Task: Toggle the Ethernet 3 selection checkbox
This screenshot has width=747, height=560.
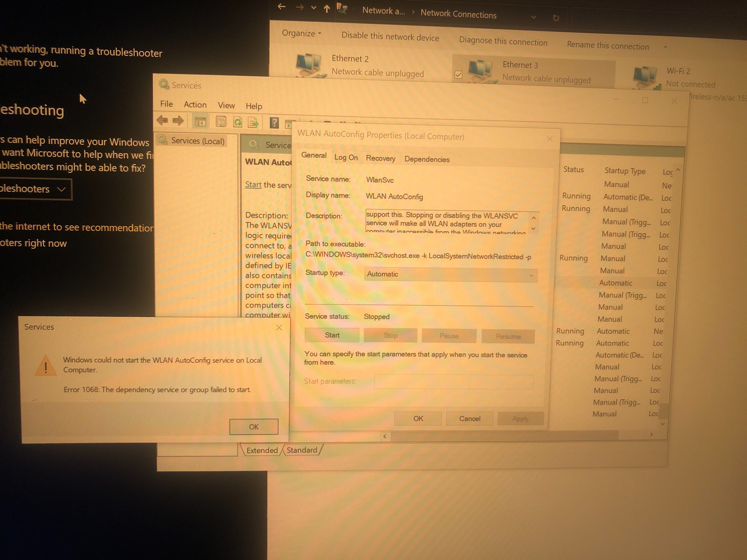Action: tap(458, 75)
